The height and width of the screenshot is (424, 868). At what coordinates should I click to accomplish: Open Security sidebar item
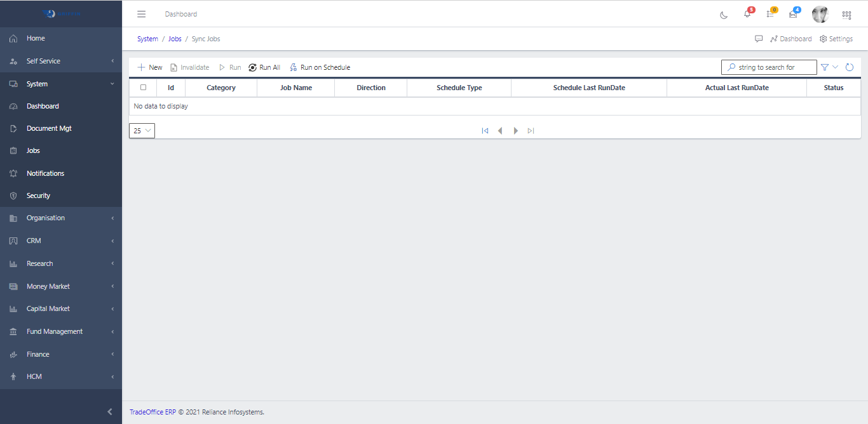61,195
